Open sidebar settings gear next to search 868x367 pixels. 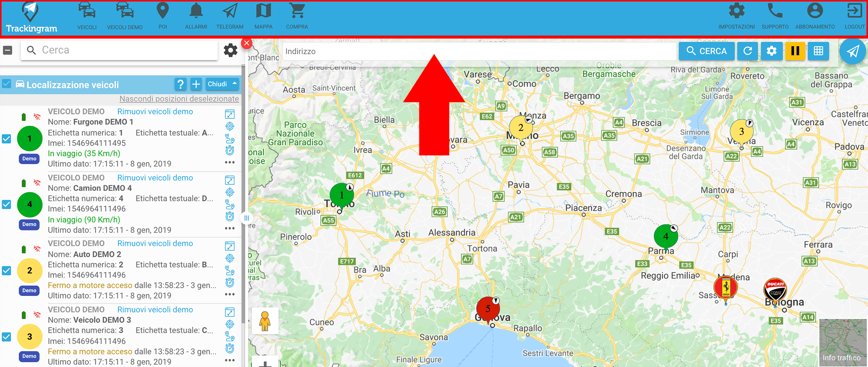tap(230, 50)
